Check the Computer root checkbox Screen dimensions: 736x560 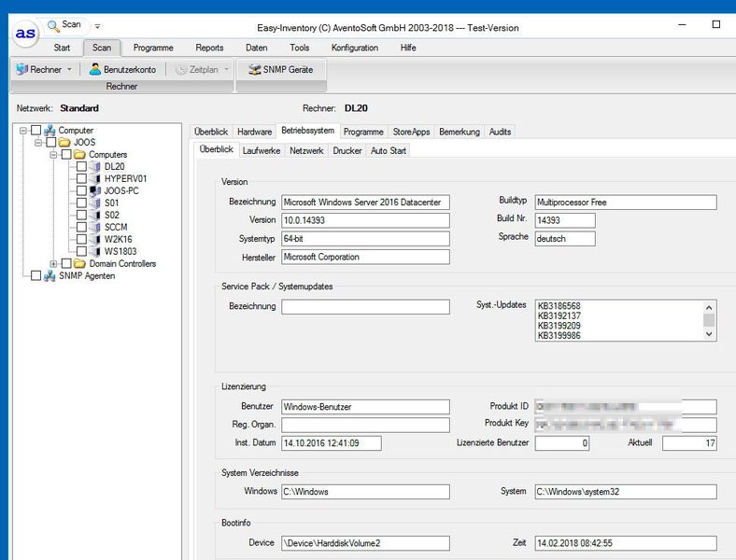(35, 130)
